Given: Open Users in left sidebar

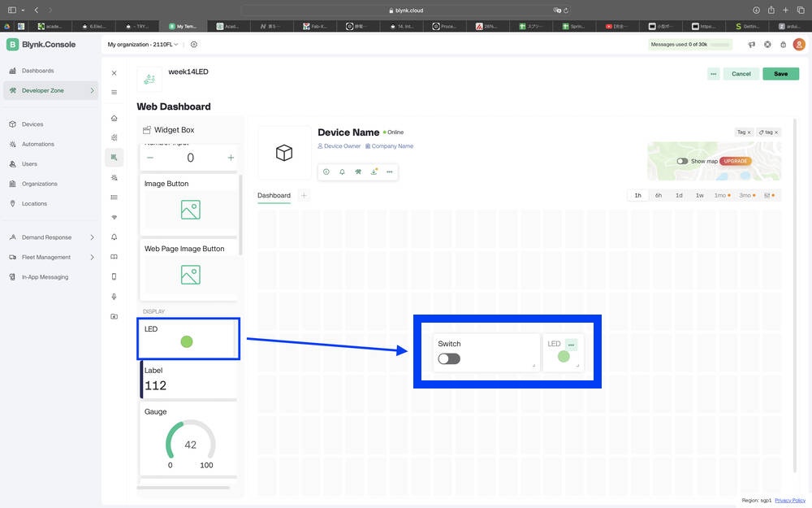Looking at the screenshot, I should pos(29,164).
